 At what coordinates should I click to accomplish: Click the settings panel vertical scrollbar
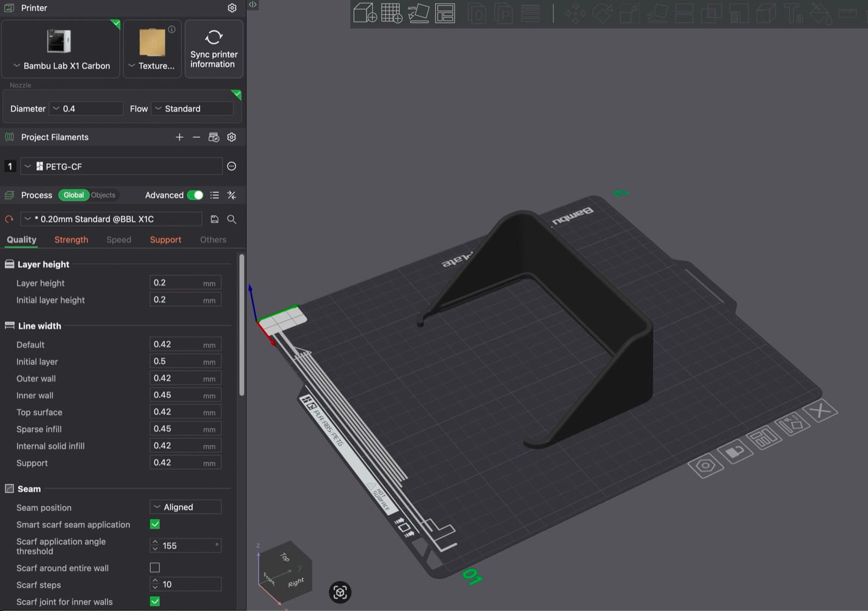[241, 325]
